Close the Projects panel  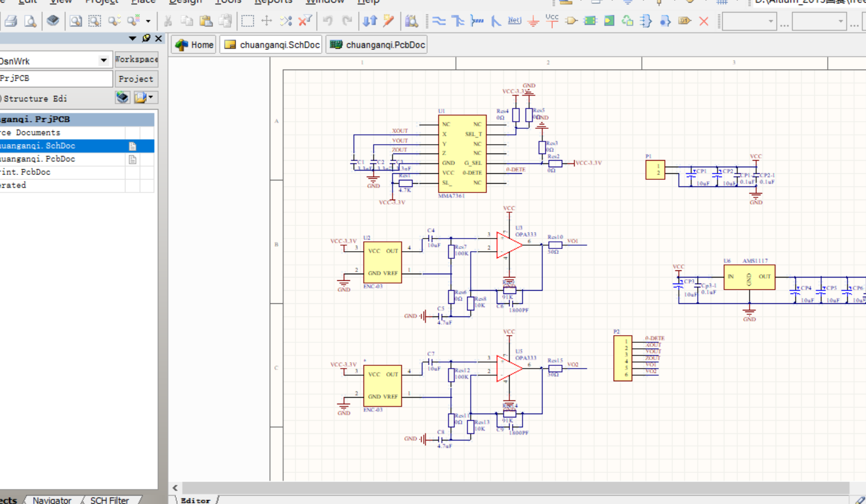tap(159, 38)
